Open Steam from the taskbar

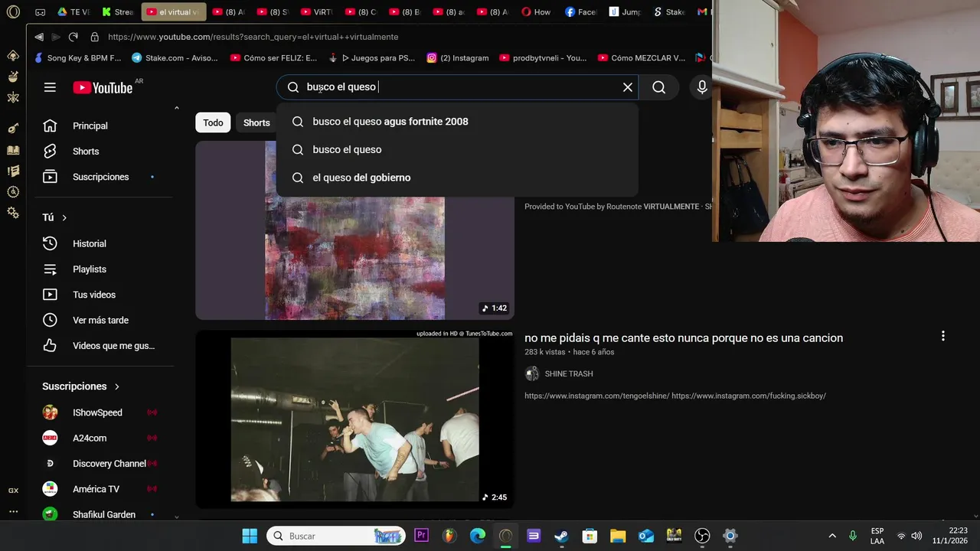[x=561, y=536]
